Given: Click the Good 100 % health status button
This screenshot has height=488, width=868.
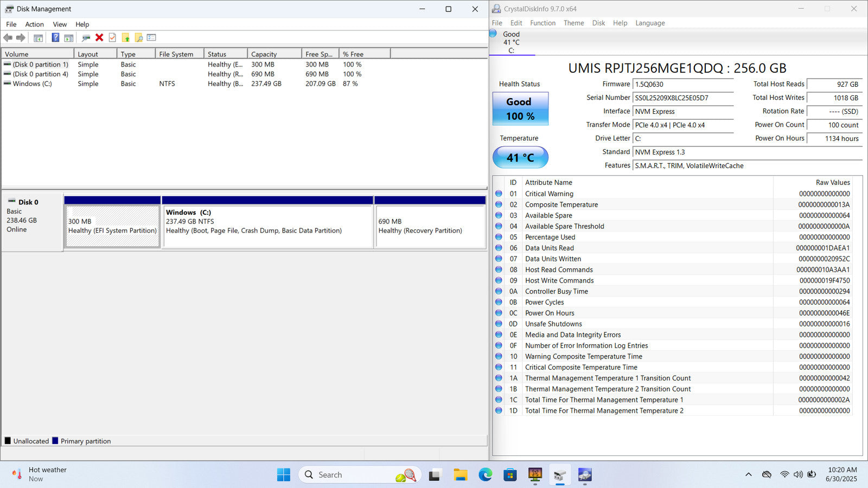Looking at the screenshot, I should 520,108.
